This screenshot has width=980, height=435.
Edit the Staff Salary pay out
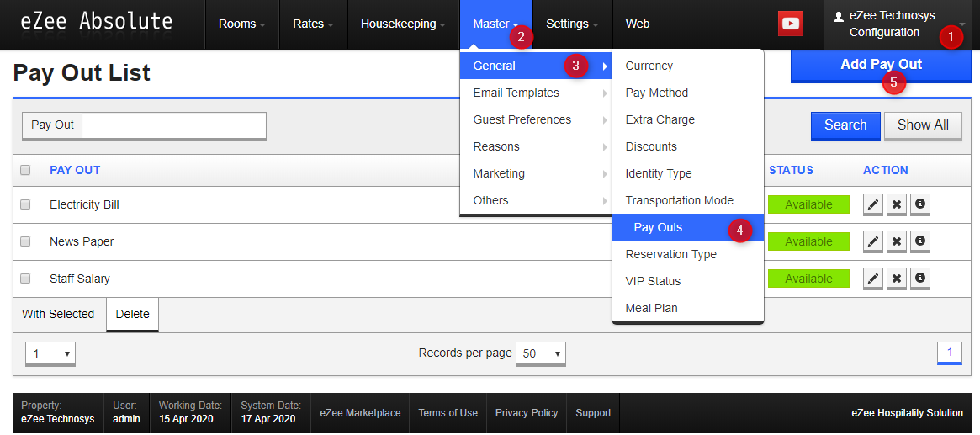[x=873, y=279]
